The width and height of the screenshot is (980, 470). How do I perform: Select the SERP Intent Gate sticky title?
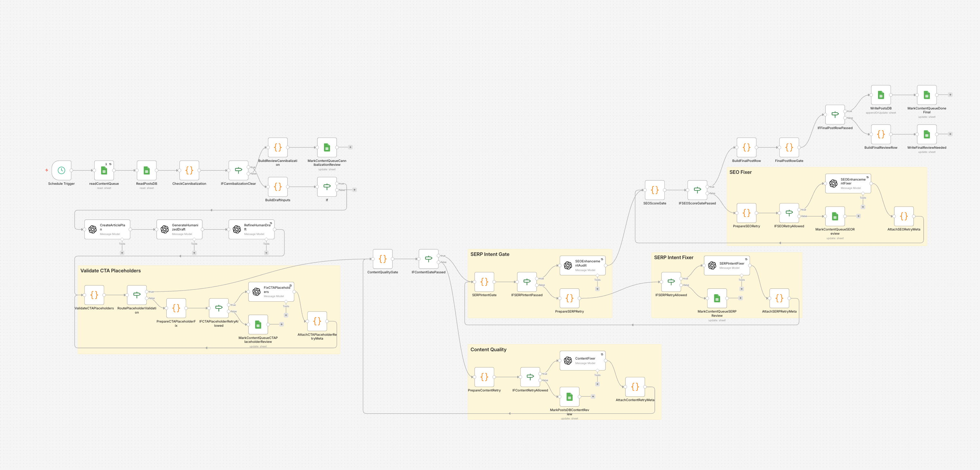(x=490, y=254)
